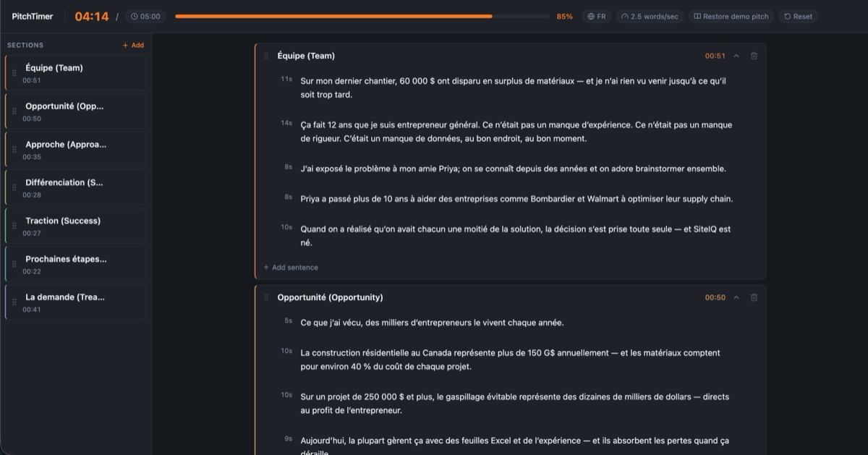Delete the Équipe (Team) section via trash icon

point(754,56)
